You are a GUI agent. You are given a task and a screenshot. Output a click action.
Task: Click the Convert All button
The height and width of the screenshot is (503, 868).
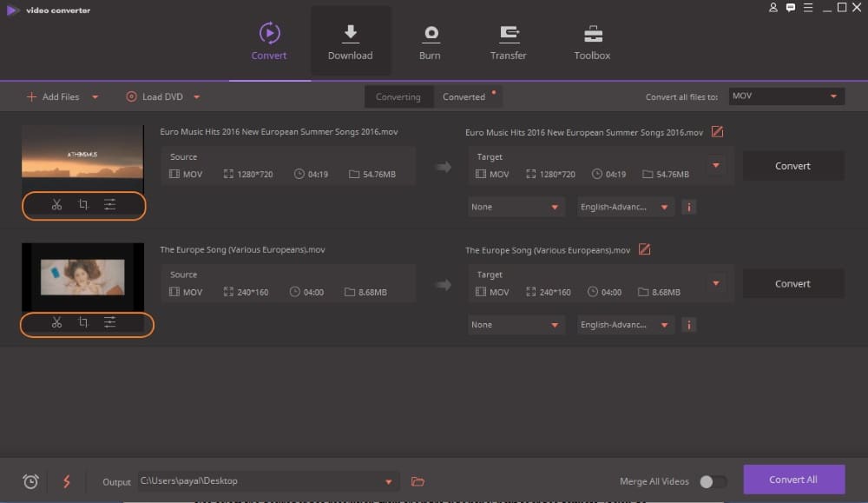point(793,480)
